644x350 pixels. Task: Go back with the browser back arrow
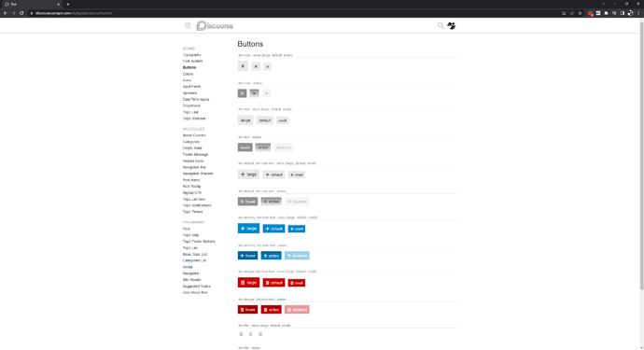click(6, 13)
